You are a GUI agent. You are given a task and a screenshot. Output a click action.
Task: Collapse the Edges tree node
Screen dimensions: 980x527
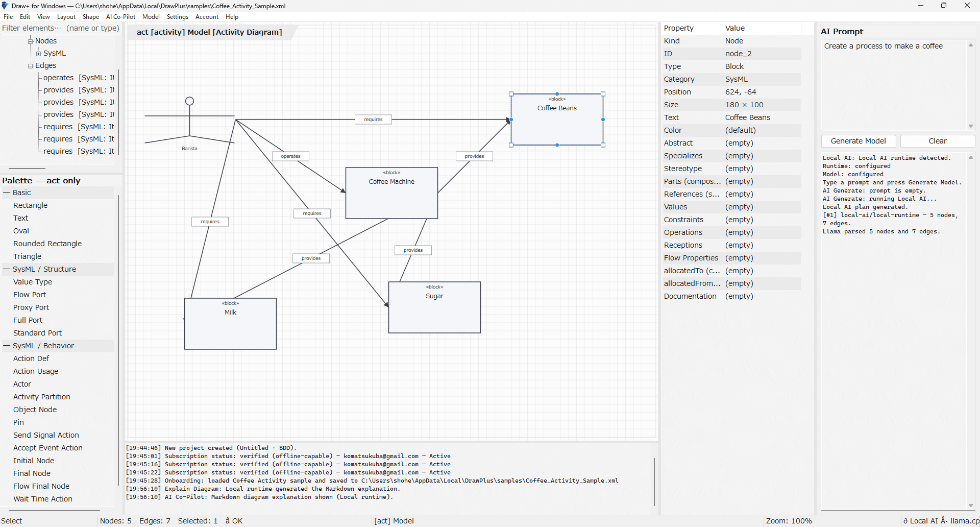[30, 65]
